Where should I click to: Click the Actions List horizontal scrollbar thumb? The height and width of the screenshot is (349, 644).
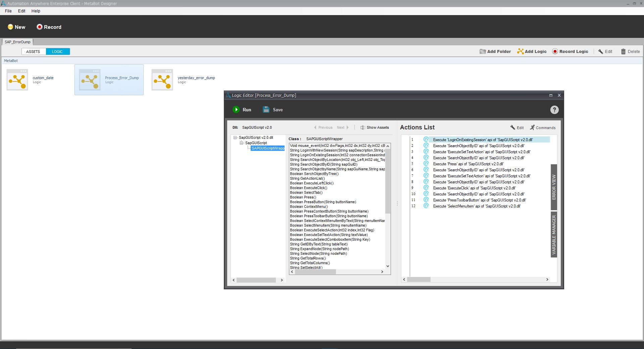pos(419,279)
